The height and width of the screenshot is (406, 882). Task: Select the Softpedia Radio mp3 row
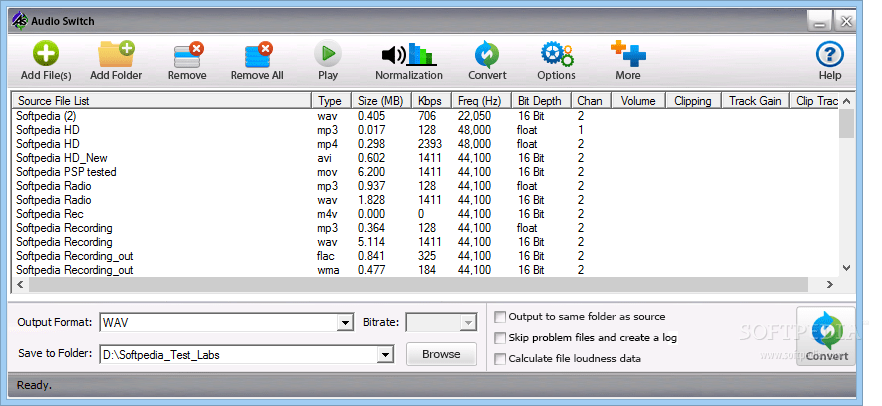425,186
